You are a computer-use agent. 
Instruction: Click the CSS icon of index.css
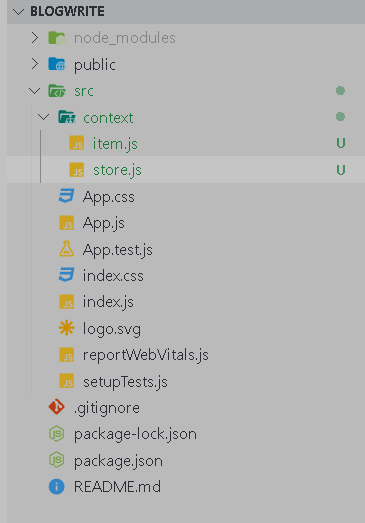click(x=66, y=275)
